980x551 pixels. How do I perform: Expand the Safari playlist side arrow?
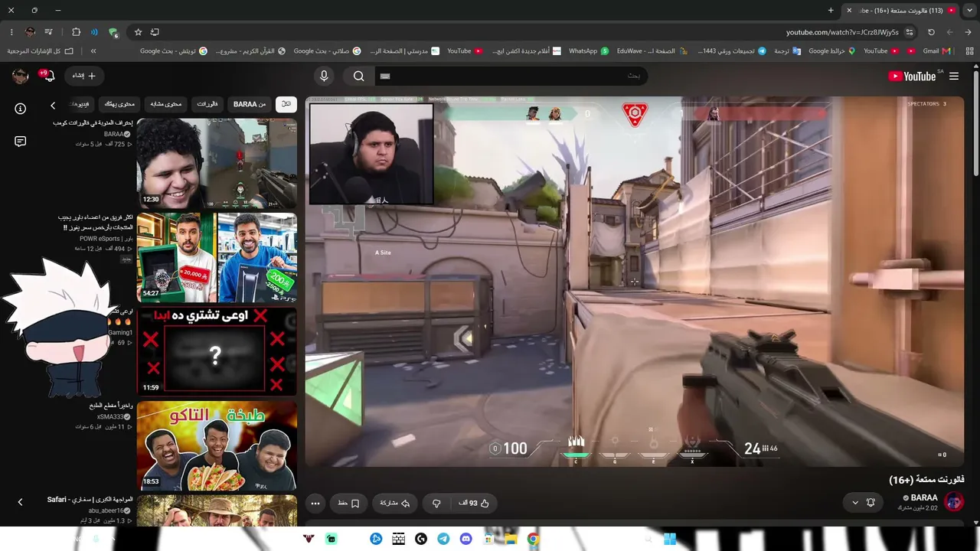20,502
